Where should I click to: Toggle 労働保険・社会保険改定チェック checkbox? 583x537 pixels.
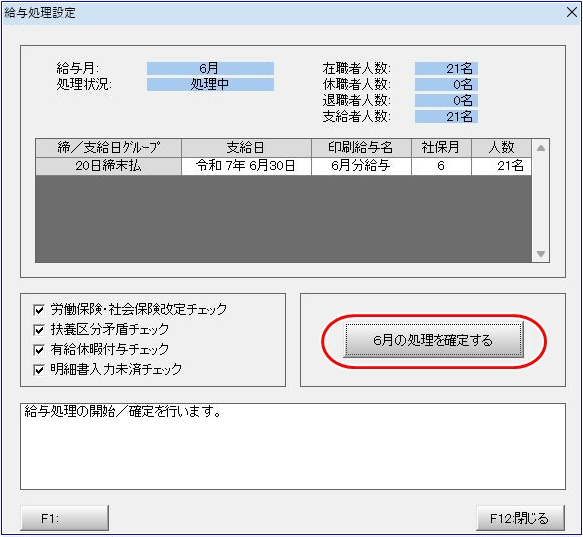[x=39, y=309]
